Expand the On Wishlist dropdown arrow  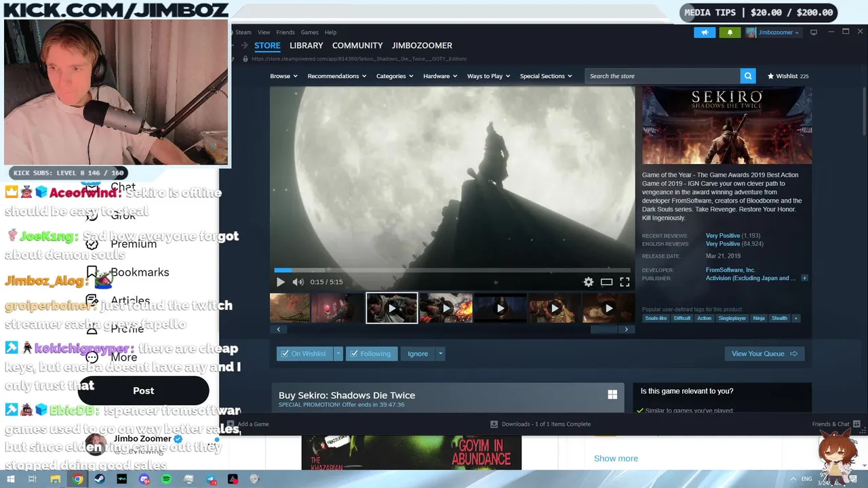[x=338, y=354]
